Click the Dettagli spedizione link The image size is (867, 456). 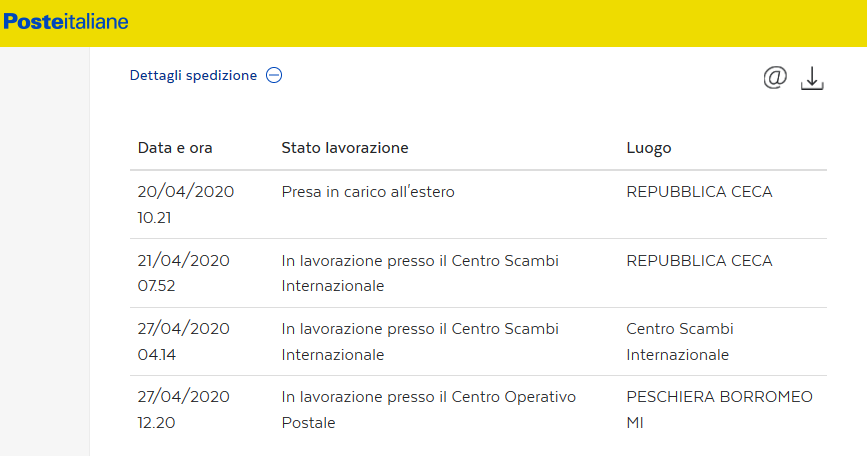pyautogui.click(x=193, y=75)
